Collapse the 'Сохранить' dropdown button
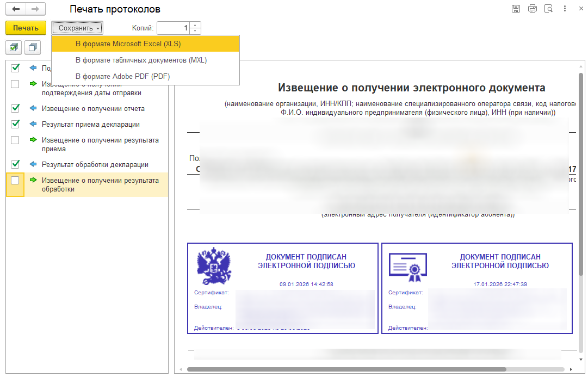This screenshot has width=588, height=377. pos(77,28)
